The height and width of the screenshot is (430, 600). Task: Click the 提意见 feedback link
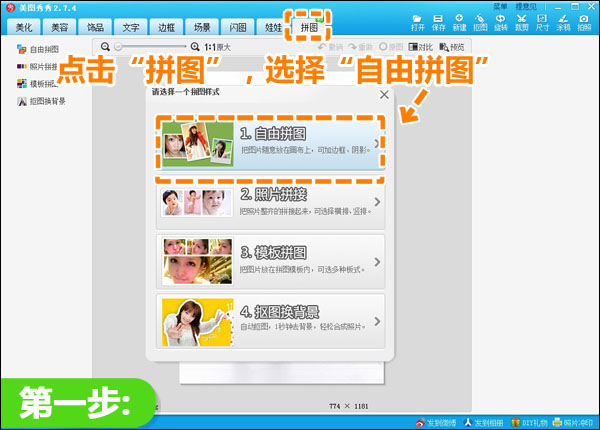tap(526, 6)
